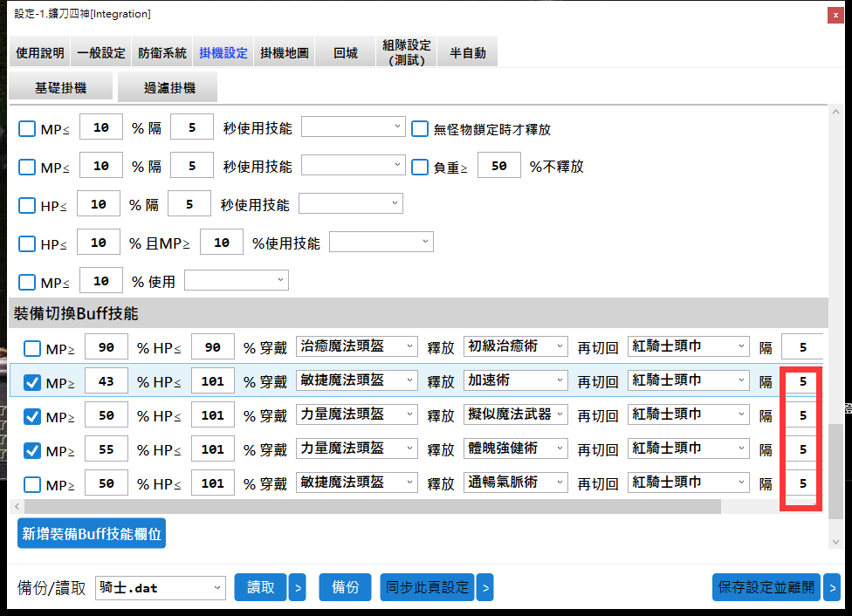This screenshot has width=852, height=616.
Task: Open 紅騎士頭巾 dropdown in 加速術 row
Action: tap(689, 380)
